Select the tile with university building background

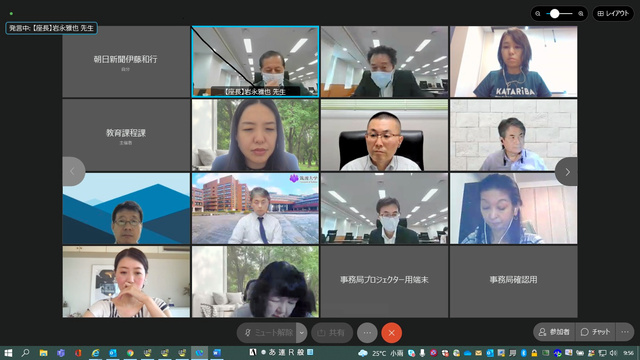point(255,208)
